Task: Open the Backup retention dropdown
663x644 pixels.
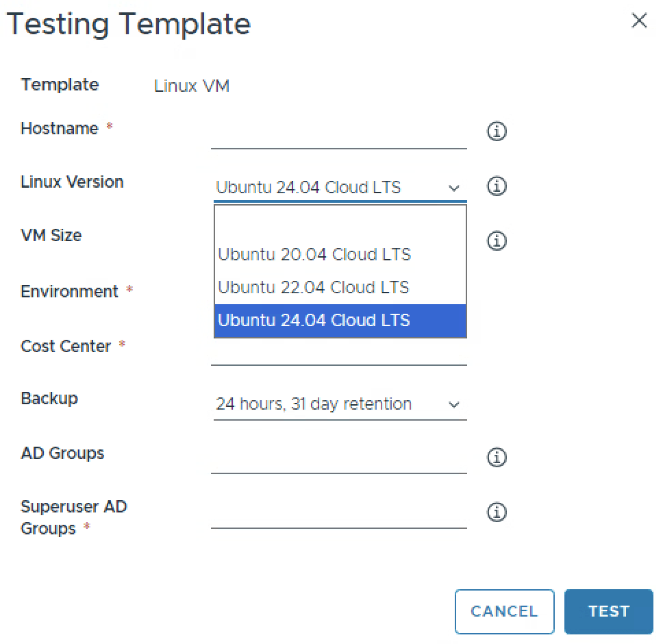Action: click(339, 404)
